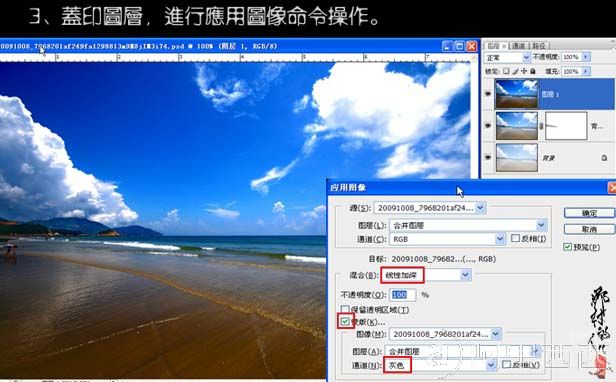
Task: Switch to the 通道 channels tab
Action: point(518,46)
